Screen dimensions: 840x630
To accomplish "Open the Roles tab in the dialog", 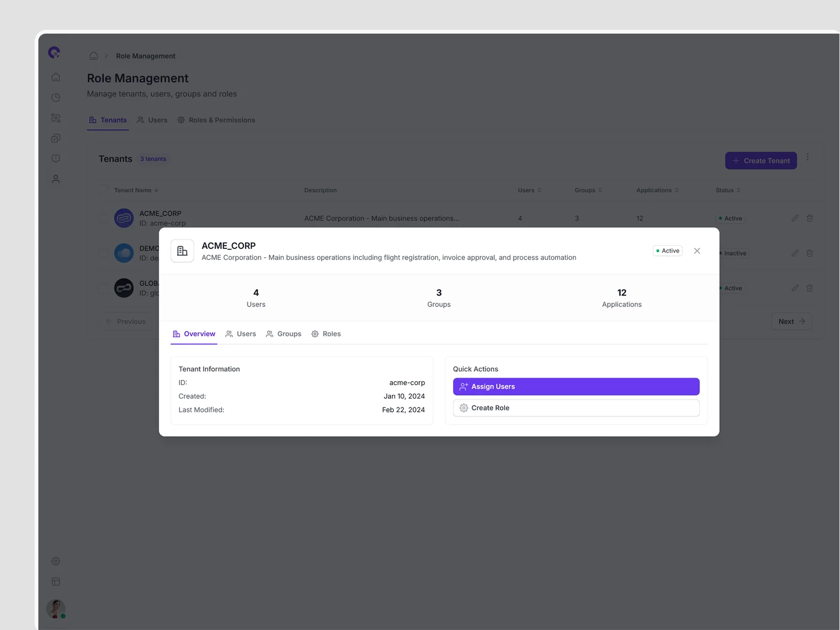I will pos(326,334).
